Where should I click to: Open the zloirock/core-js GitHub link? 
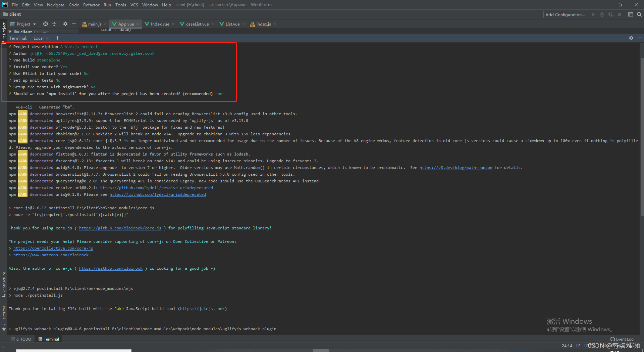tap(120, 228)
